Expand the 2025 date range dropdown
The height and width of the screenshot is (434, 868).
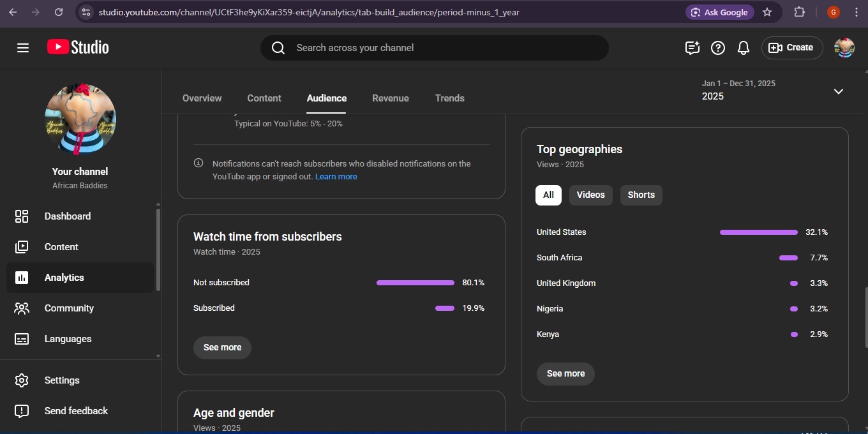[x=838, y=91]
